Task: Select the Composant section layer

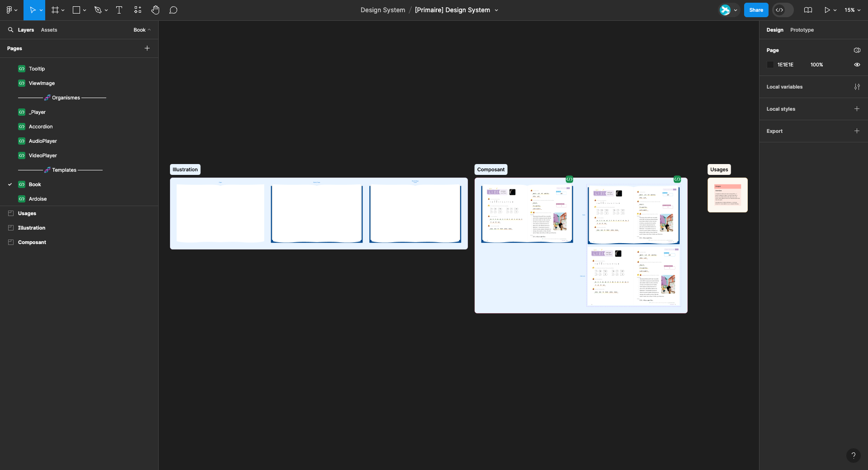Action: point(79,242)
